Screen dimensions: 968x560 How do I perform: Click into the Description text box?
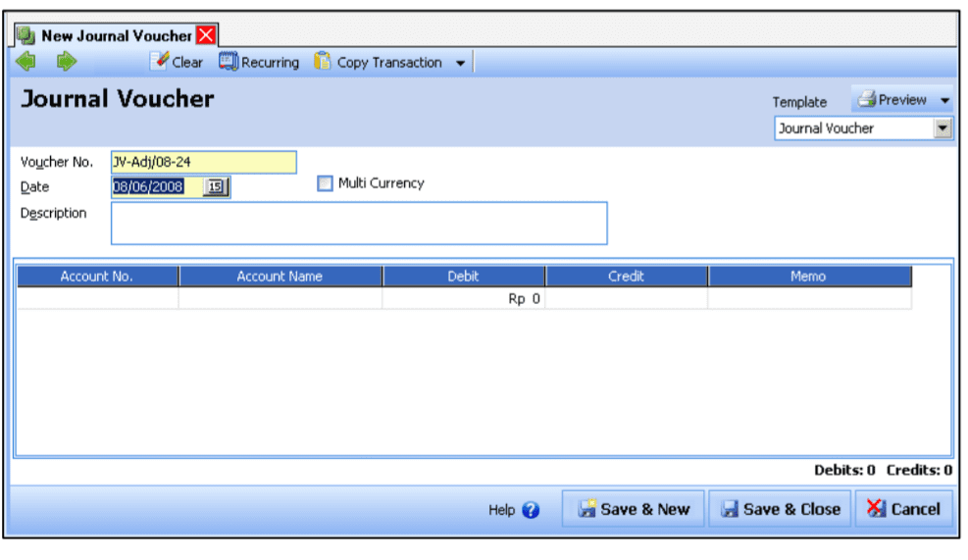[359, 223]
